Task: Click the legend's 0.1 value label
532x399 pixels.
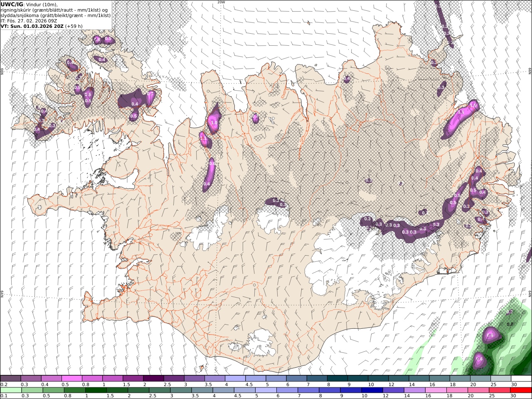Action: [4, 396]
